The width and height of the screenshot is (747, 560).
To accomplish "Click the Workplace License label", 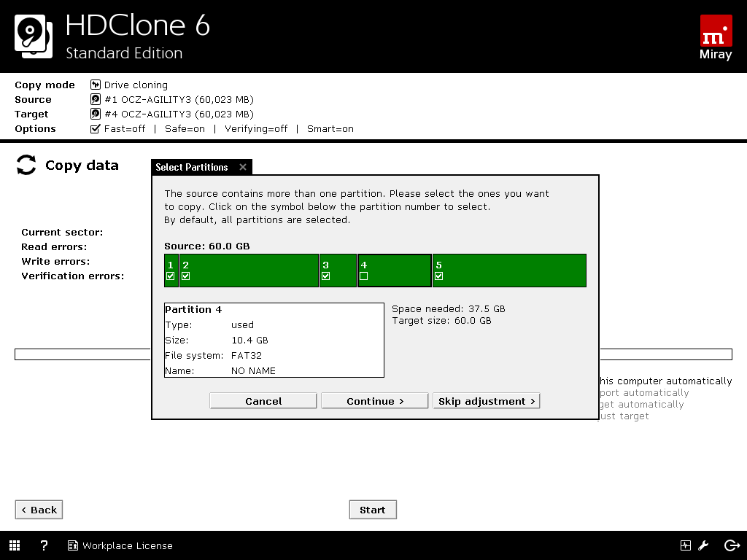I will click(127, 545).
